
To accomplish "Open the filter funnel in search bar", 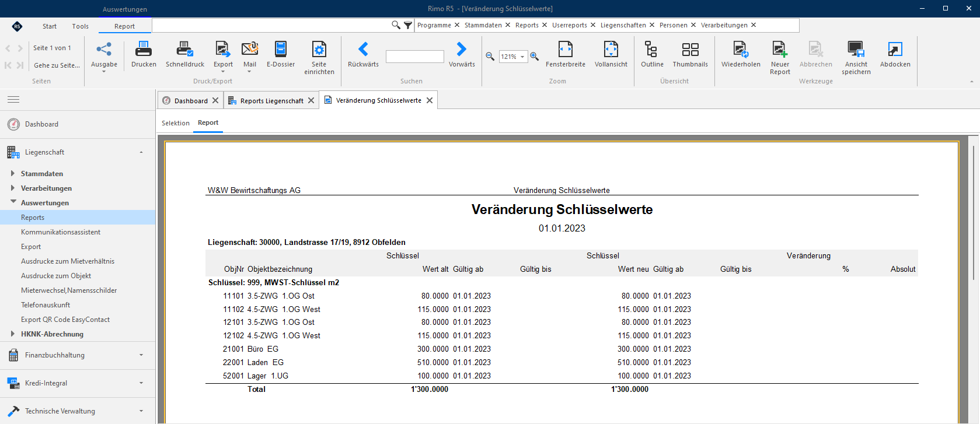I will [408, 25].
